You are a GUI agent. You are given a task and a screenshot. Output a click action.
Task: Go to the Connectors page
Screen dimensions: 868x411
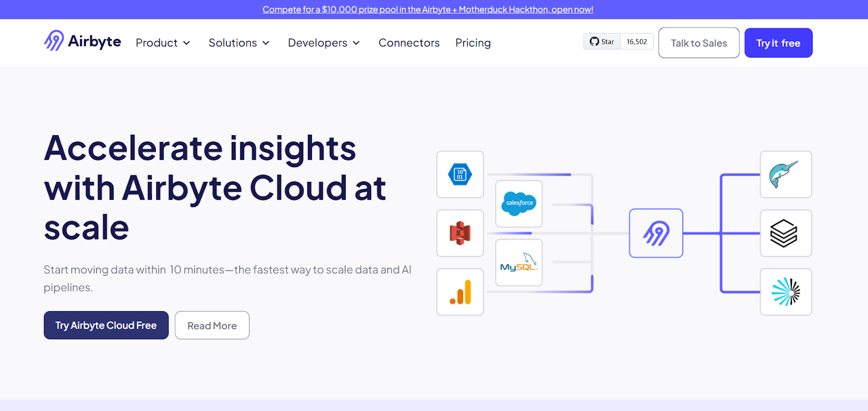tap(409, 42)
